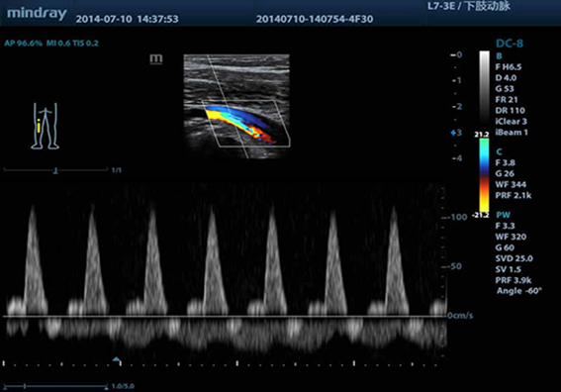
Task: Click the blue focus depth marker at 3
Action: coord(453,133)
